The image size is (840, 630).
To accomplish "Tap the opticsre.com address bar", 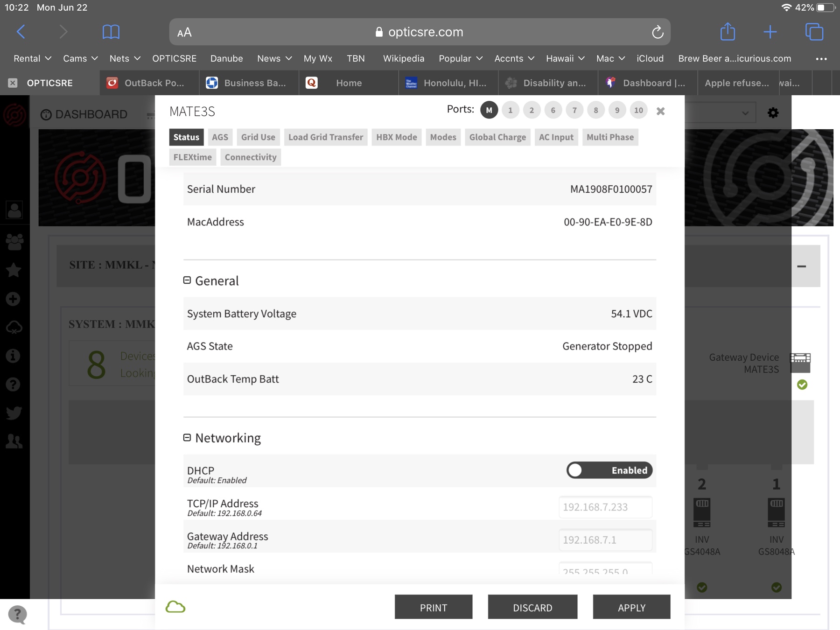I will pyautogui.click(x=420, y=32).
